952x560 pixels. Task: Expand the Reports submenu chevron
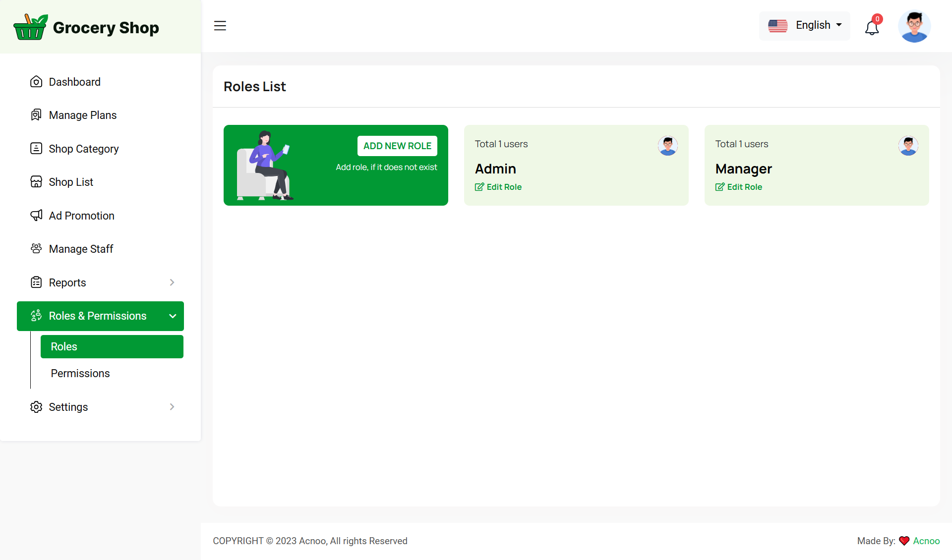pos(172,282)
